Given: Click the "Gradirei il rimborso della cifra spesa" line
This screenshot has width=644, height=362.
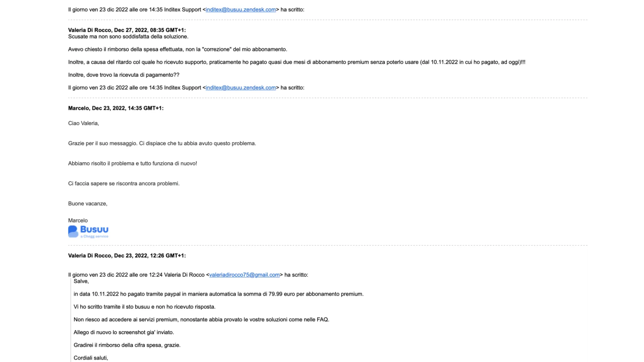Looking at the screenshot, I should click(127, 345).
